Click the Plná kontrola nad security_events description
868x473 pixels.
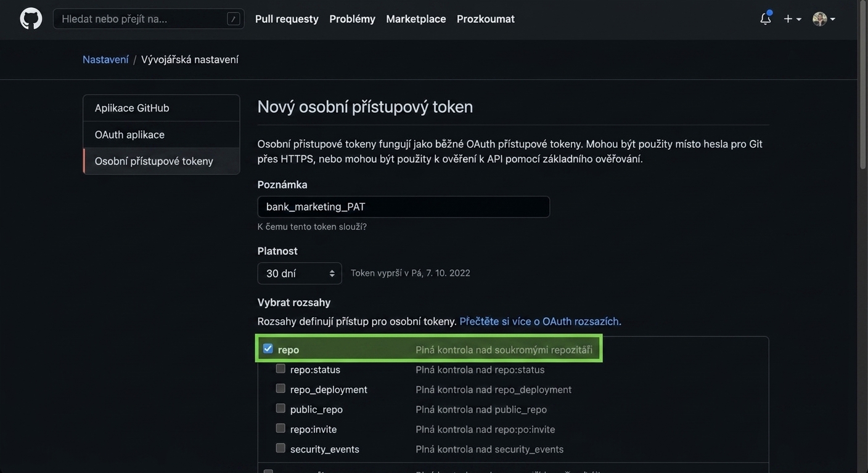(x=490, y=449)
